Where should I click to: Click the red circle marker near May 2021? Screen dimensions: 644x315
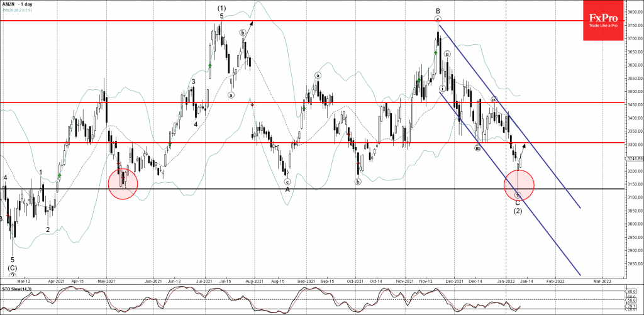[x=123, y=184]
